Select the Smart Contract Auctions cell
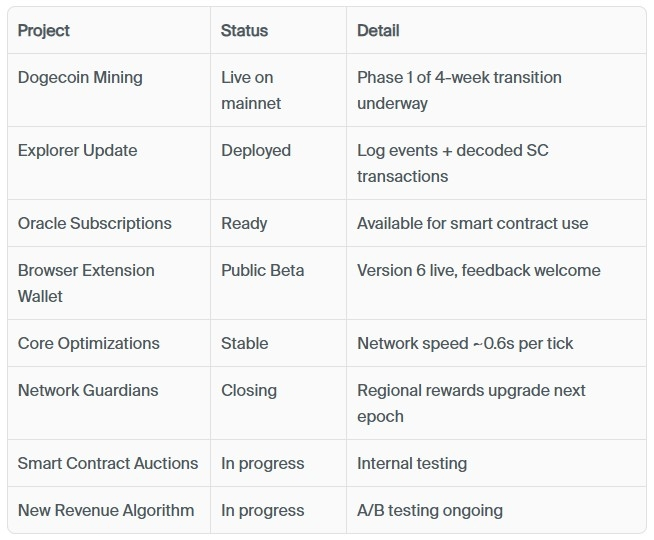The width and height of the screenshot is (654, 540). pos(108,463)
